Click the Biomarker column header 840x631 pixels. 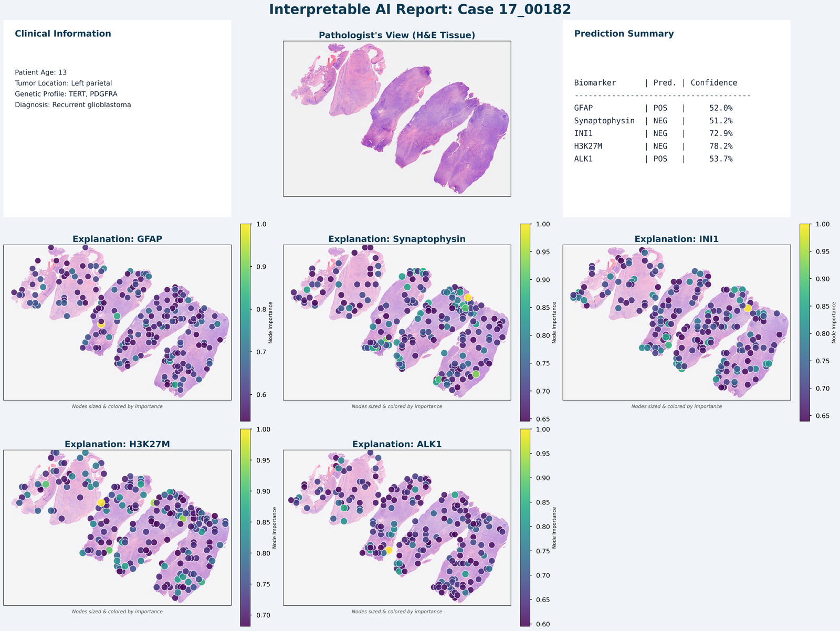pyautogui.click(x=595, y=83)
